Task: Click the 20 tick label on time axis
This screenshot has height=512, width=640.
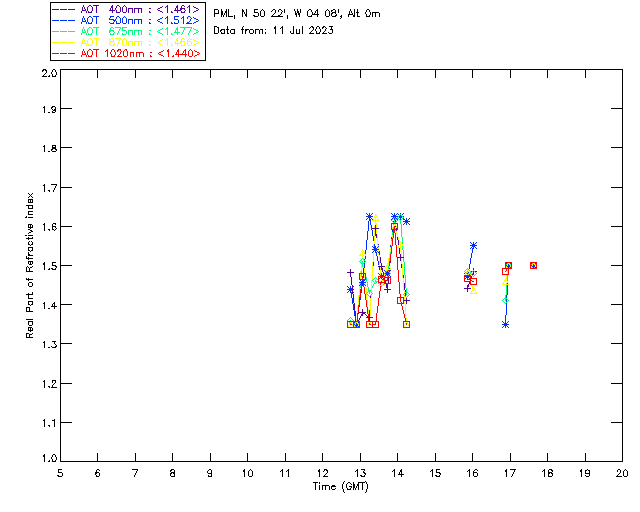Action: point(621,474)
